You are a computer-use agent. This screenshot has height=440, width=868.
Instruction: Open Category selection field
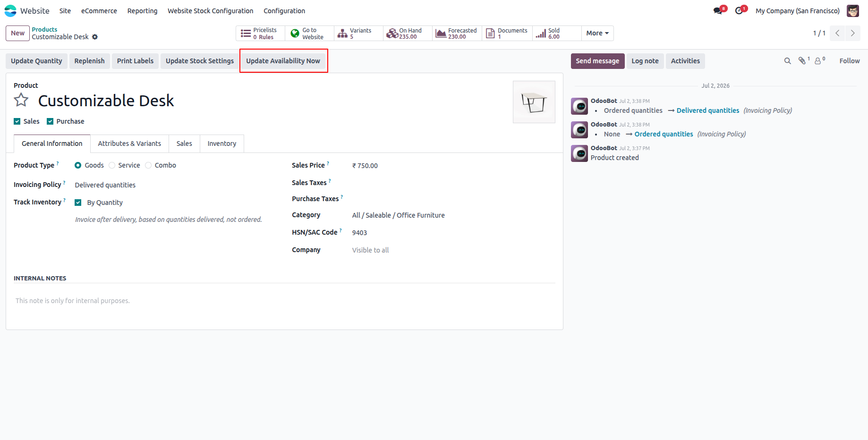coord(453,215)
